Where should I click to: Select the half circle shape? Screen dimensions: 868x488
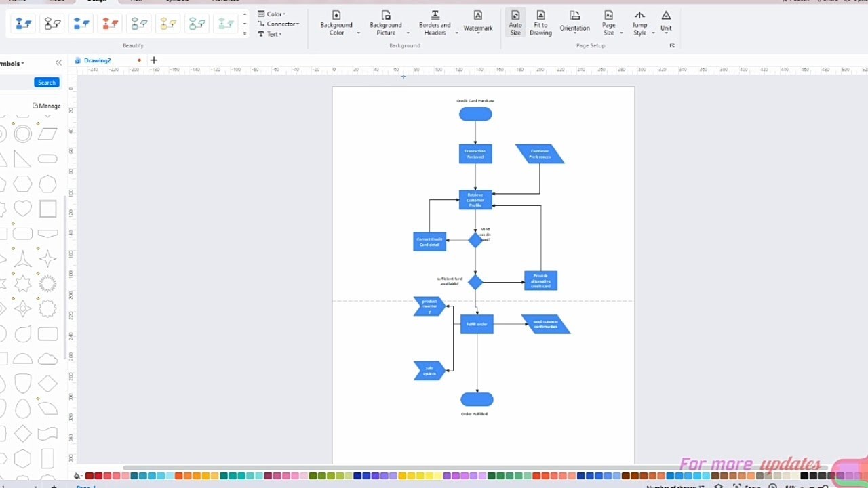pos(23,359)
